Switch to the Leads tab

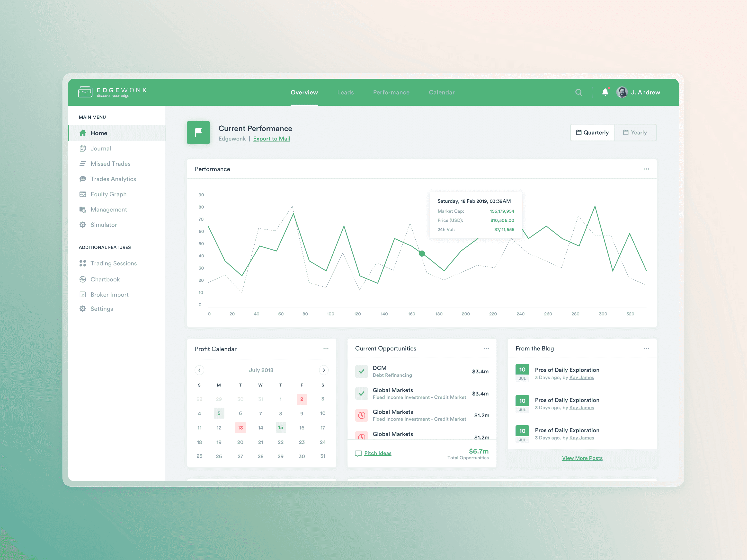pyautogui.click(x=345, y=92)
